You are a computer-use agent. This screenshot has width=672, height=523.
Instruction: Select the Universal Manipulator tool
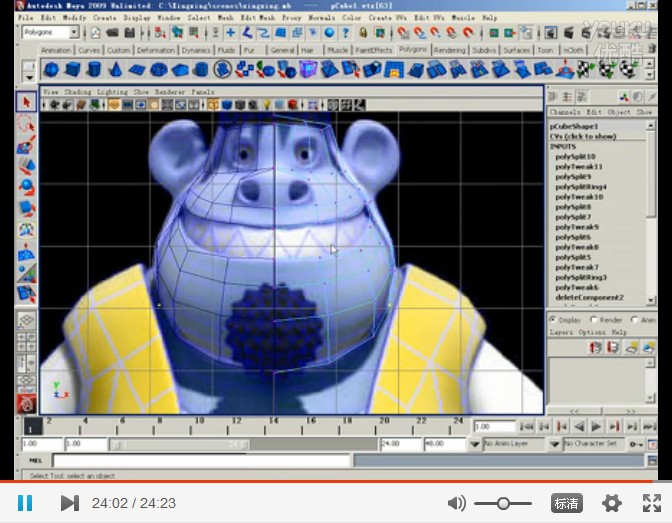(26, 230)
